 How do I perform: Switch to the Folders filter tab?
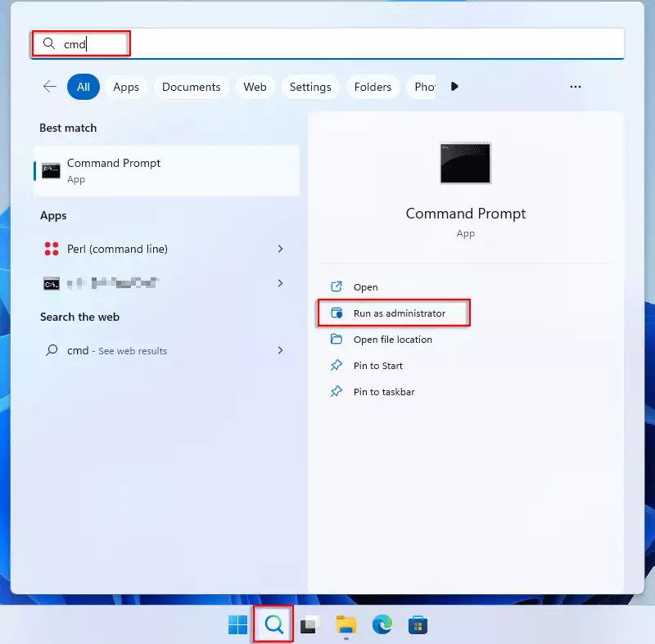(x=373, y=87)
